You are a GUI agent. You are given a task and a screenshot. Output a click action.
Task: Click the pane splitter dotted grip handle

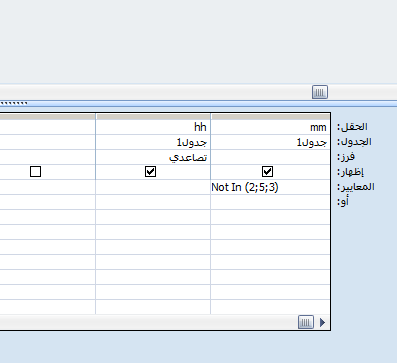(14, 103)
